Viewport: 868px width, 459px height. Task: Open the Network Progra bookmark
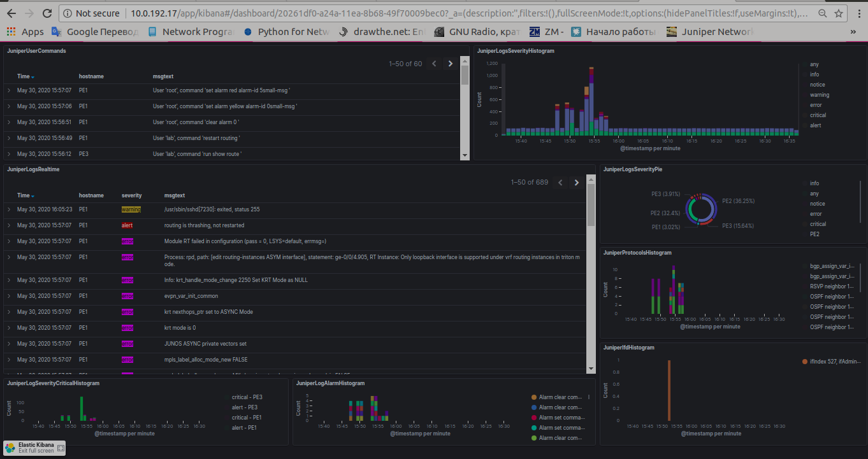tap(191, 32)
